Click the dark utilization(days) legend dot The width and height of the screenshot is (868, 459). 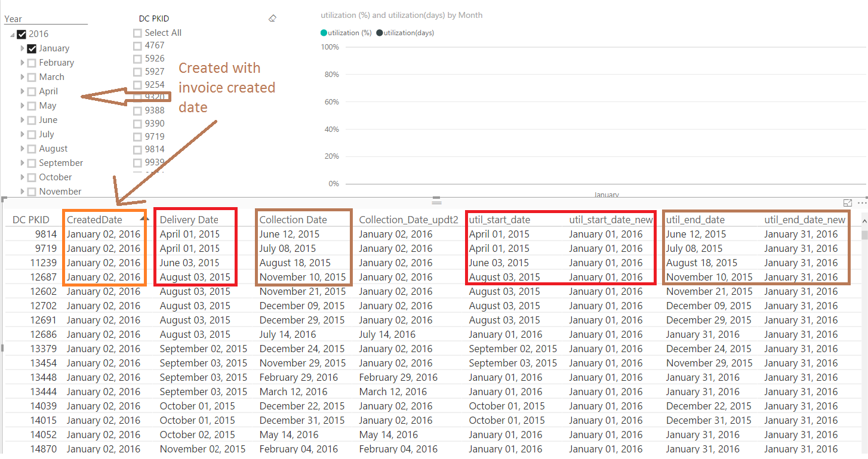[380, 33]
